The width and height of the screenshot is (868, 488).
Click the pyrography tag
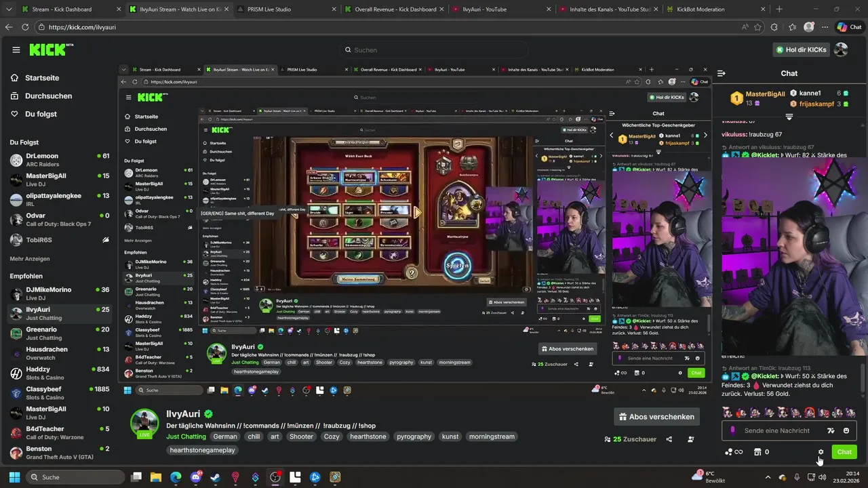[x=414, y=436]
